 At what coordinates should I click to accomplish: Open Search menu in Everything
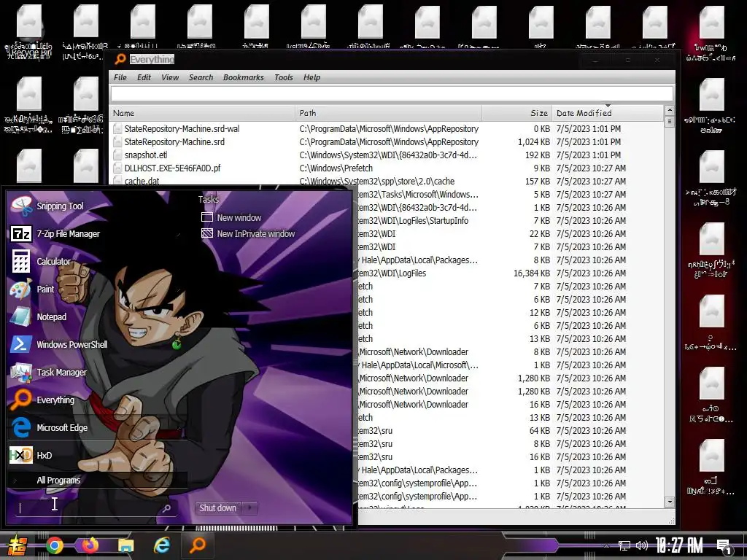[x=201, y=77]
